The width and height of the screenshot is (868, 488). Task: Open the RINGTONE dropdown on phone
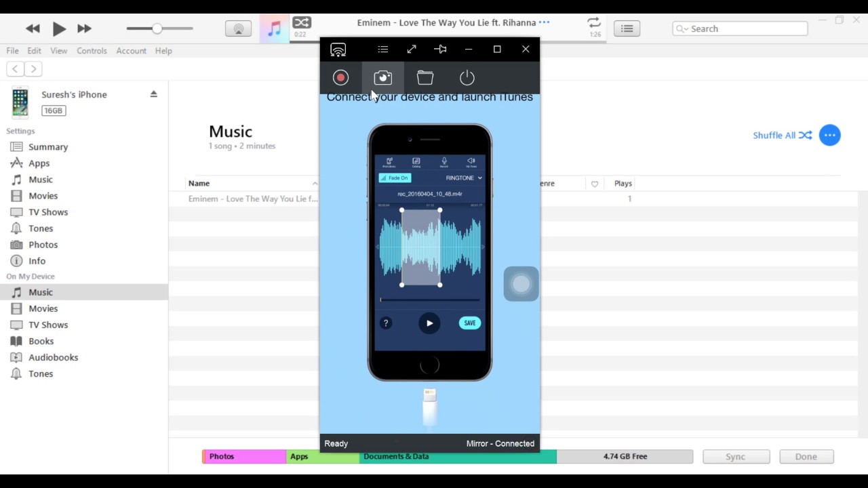(464, 178)
